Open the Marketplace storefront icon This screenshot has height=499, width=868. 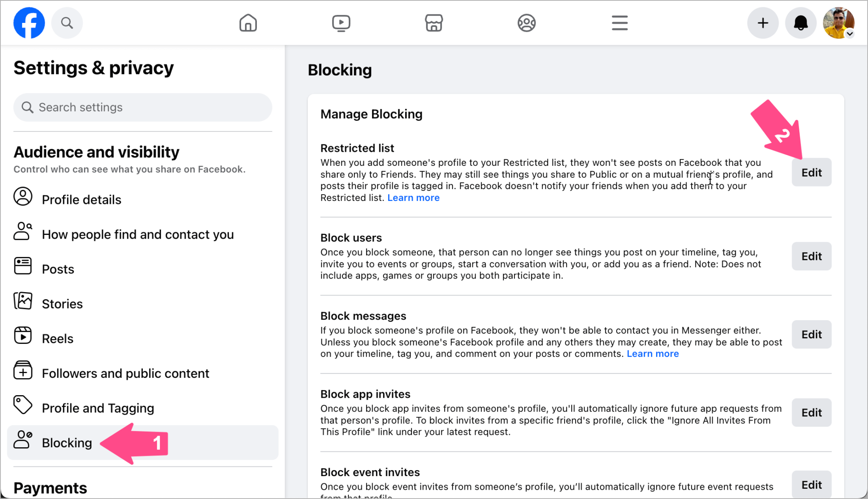pyautogui.click(x=434, y=22)
